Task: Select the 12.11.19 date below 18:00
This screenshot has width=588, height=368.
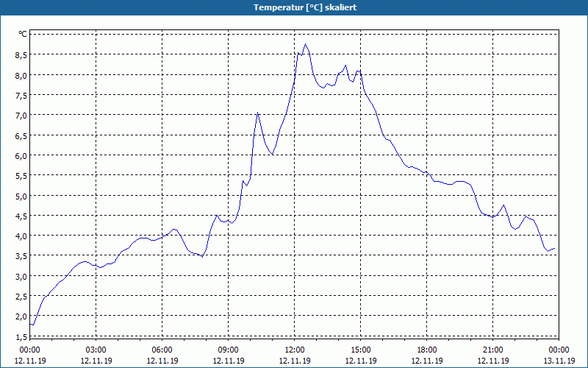Action: (427, 361)
